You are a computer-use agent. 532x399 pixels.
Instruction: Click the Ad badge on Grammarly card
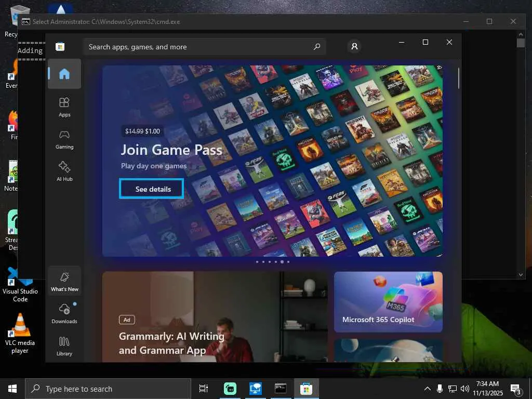127,320
